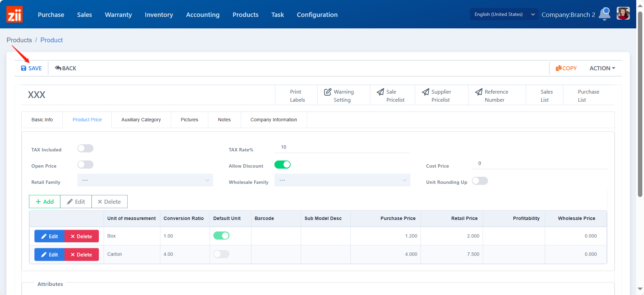644x295 pixels.
Task: Switch to the Basic Info tab
Action: click(42, 120)
